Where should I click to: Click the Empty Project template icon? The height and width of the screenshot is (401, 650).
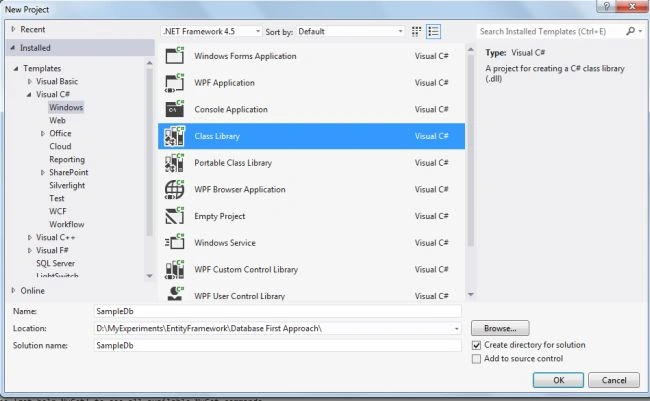click(175, 216)
